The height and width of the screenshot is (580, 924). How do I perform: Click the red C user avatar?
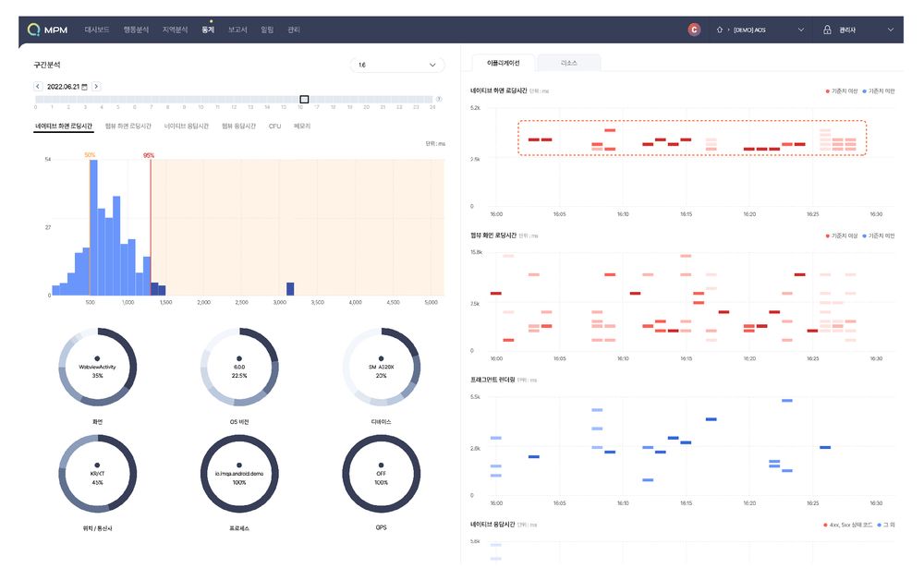(694, 30)
